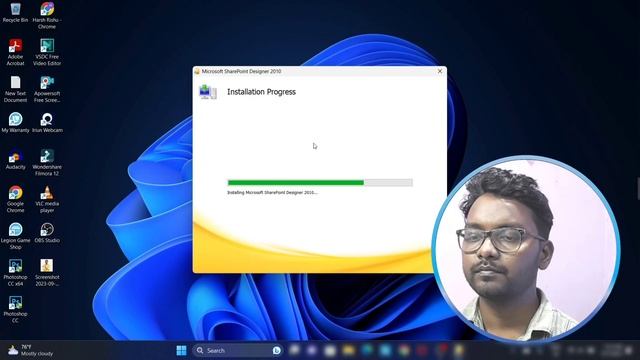The image size is (640, 360).
Task: Open VSDC Free Video Editor icon
Action: click(x=47, y=52)
